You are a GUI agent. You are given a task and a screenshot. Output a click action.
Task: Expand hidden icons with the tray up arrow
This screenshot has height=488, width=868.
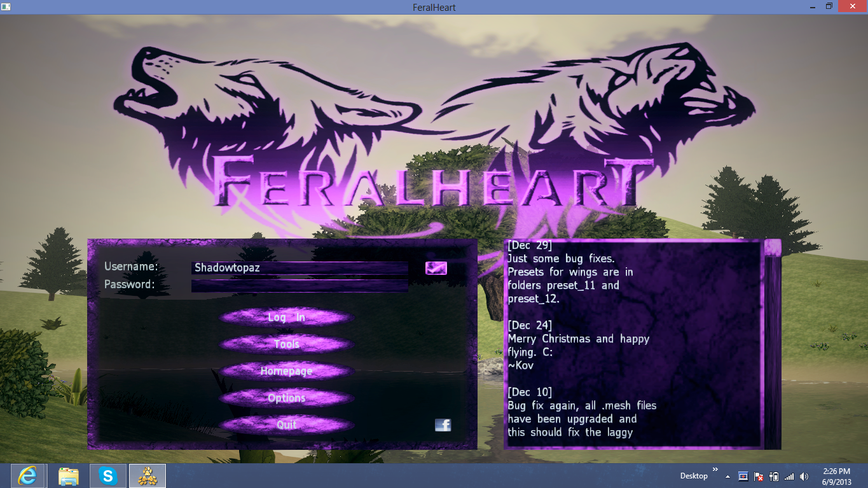coord(727,477)
